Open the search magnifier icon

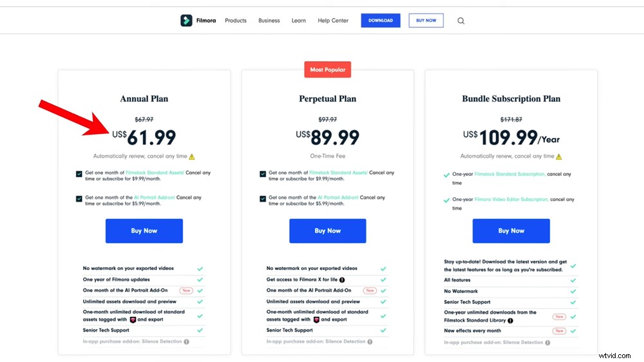[461, 21]
